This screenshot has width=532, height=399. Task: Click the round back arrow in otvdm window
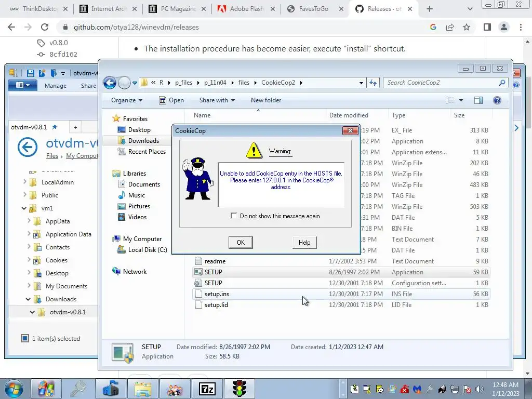click(x=28, y=147)
